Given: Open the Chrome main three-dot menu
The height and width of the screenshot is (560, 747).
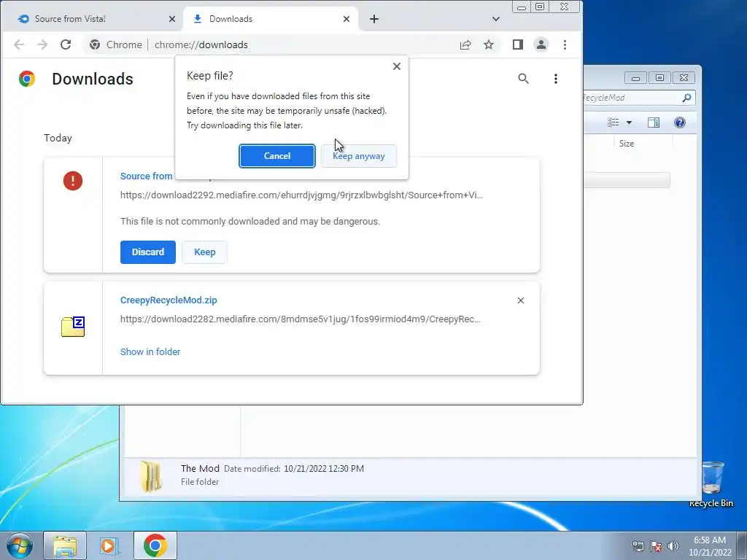Looking at the screenshot, I should [x=565, y=44].
